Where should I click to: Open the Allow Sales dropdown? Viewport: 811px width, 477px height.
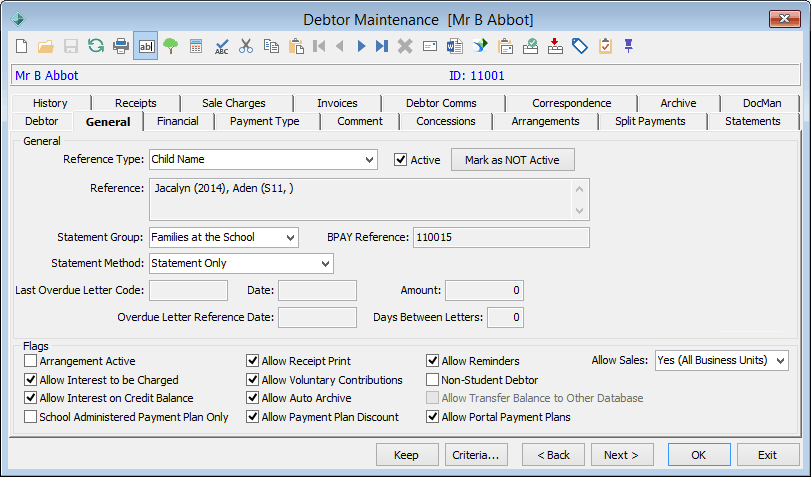722,361
